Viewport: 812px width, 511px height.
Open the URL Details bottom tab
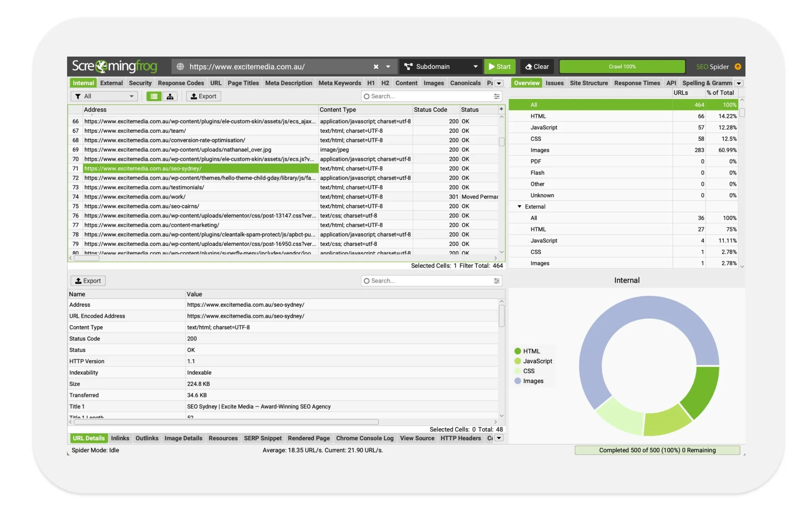click(x=88, y=438)
